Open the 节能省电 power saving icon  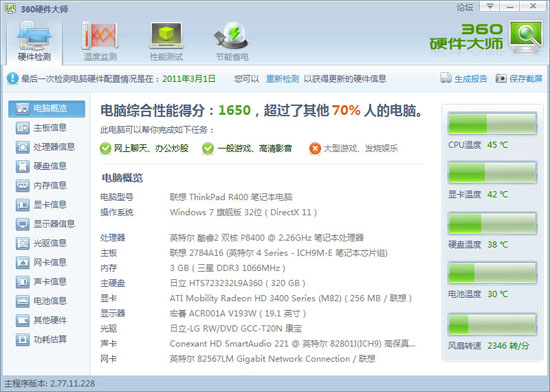[x=232, y=41]
